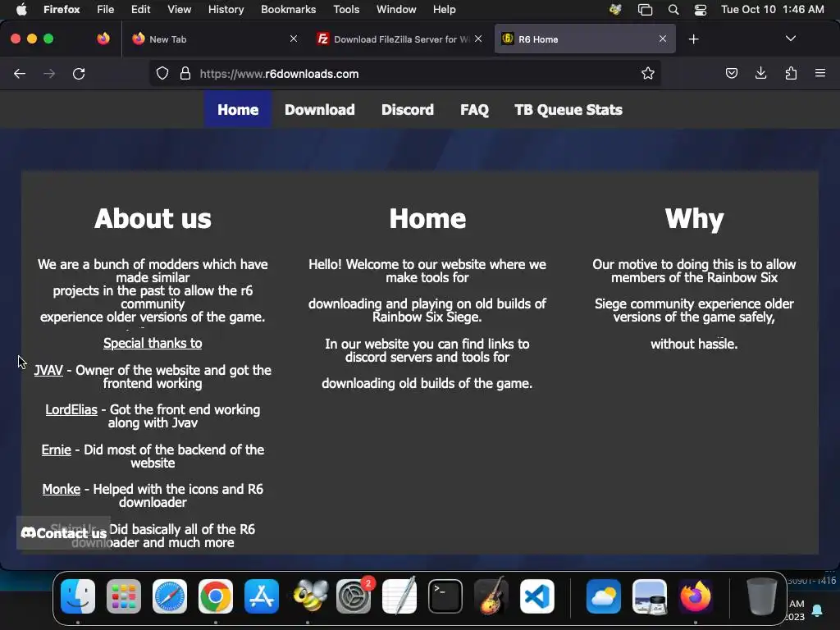Open the View menu
The height and width of the screenshot is (630, 840).
tap(180, 9)
